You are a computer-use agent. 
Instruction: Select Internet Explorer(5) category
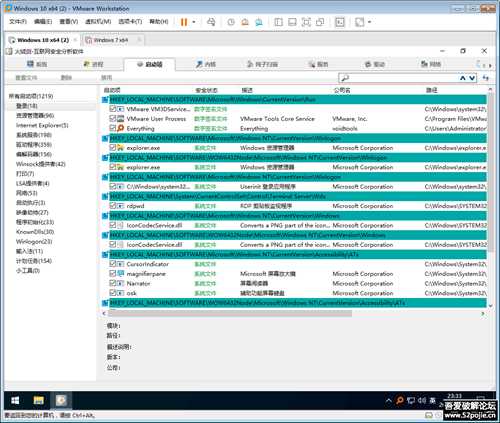coord(42,125)
